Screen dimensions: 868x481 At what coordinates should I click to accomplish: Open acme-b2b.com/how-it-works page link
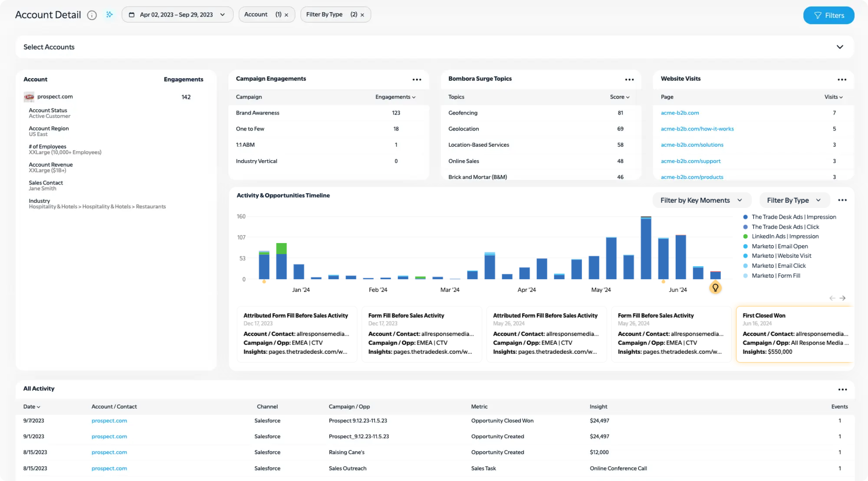pos(697,129)
